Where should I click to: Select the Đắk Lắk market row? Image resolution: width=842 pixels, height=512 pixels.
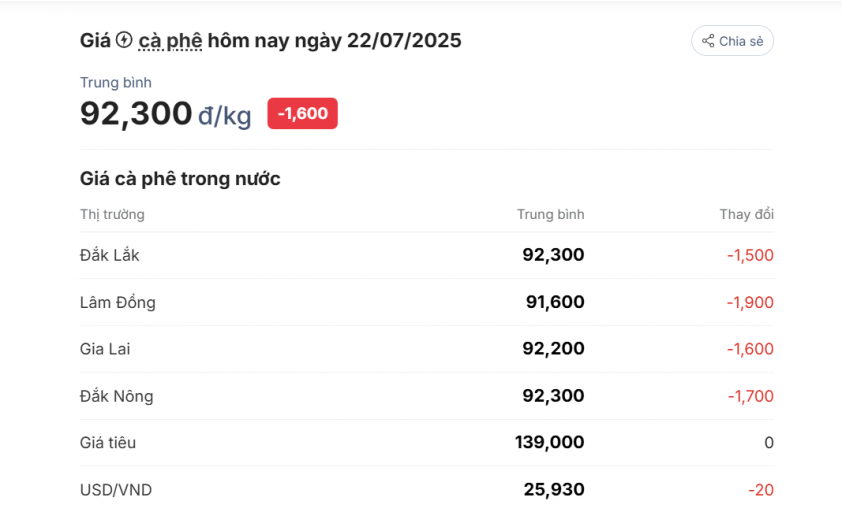pyautogui.click(x=426, y=255)
